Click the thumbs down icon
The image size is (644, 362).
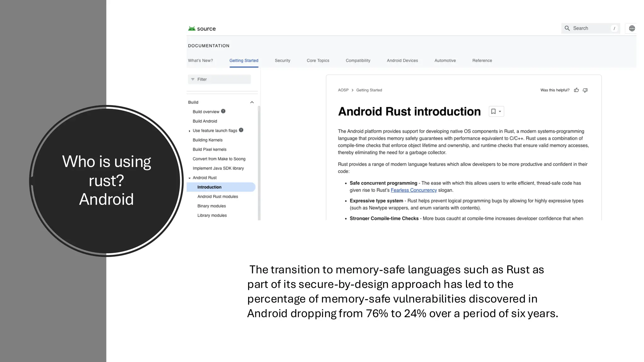585,90
